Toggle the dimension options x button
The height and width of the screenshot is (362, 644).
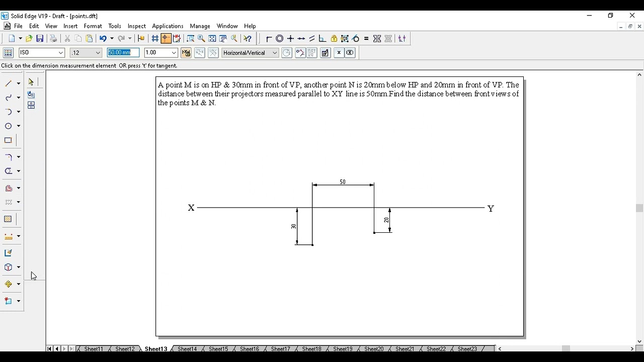tap(339, 53)
